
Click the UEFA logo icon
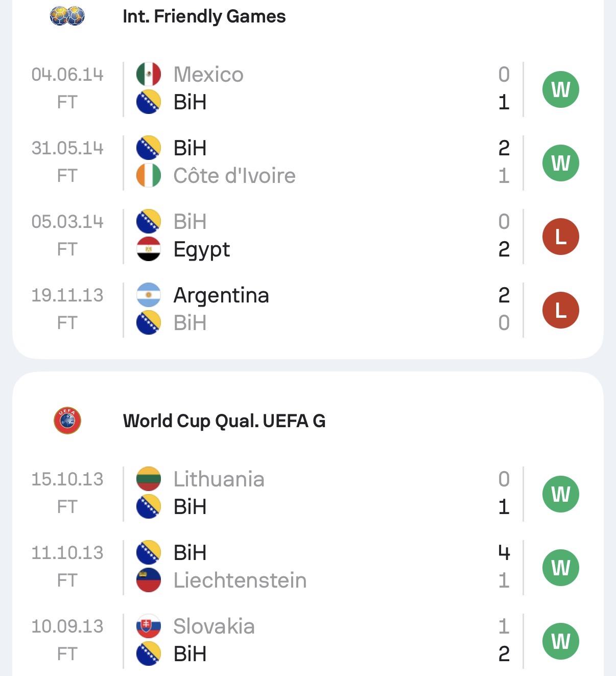pos(67,421)
